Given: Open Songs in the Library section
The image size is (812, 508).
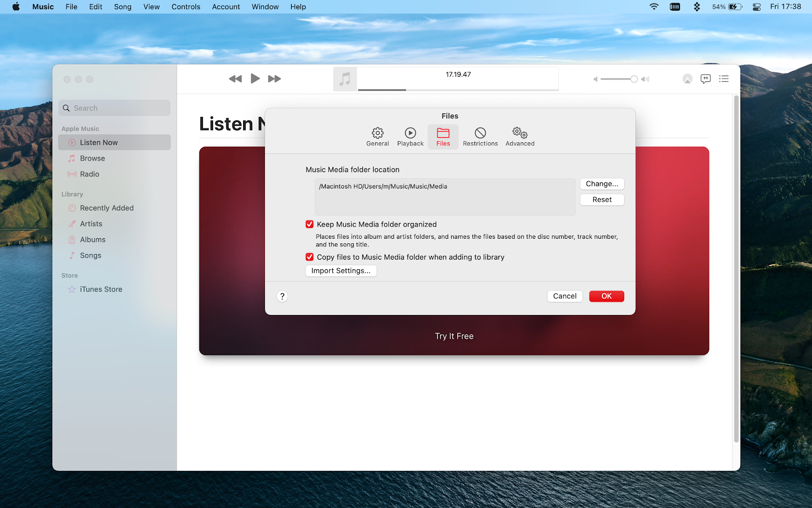Looking at the screenshot, I should 114,256.
